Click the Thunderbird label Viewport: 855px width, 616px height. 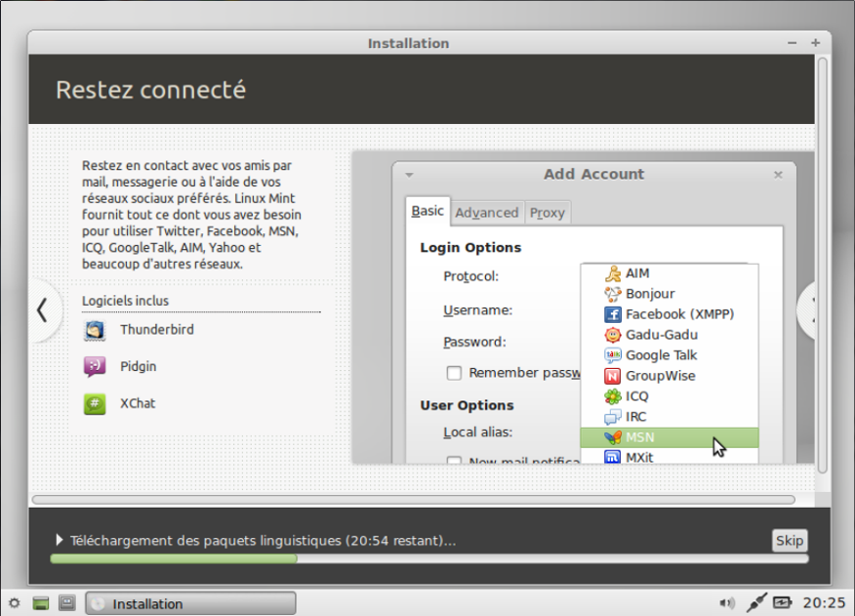click(157, 330)
